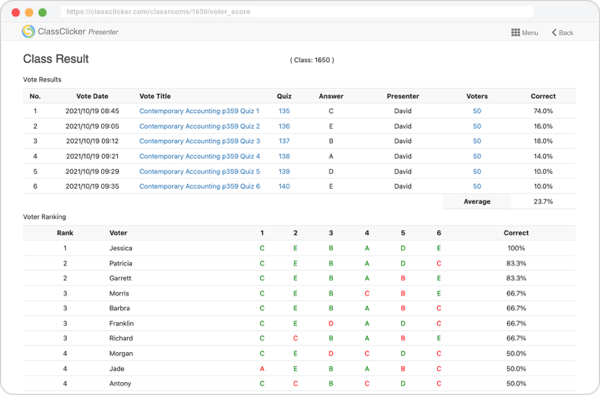Open Contemporary Accounting p359 Quiz 4 link
This screenshot has width=600, height=395.
coord(199,157)
